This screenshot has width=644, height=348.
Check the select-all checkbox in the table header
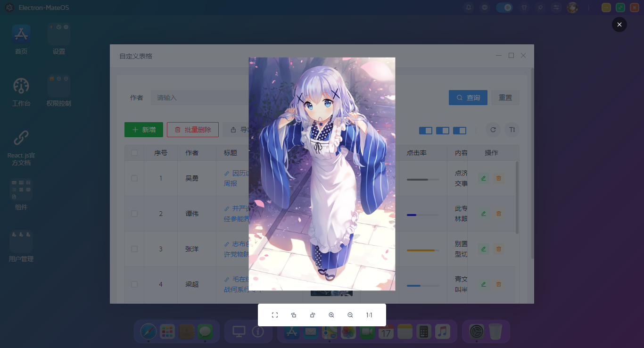(134, 152)
